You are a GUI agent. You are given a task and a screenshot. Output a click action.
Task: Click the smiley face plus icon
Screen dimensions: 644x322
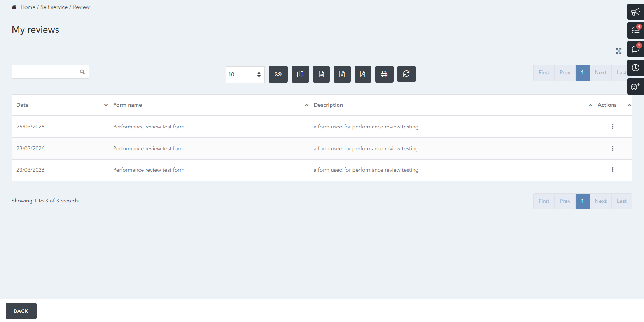635,86
